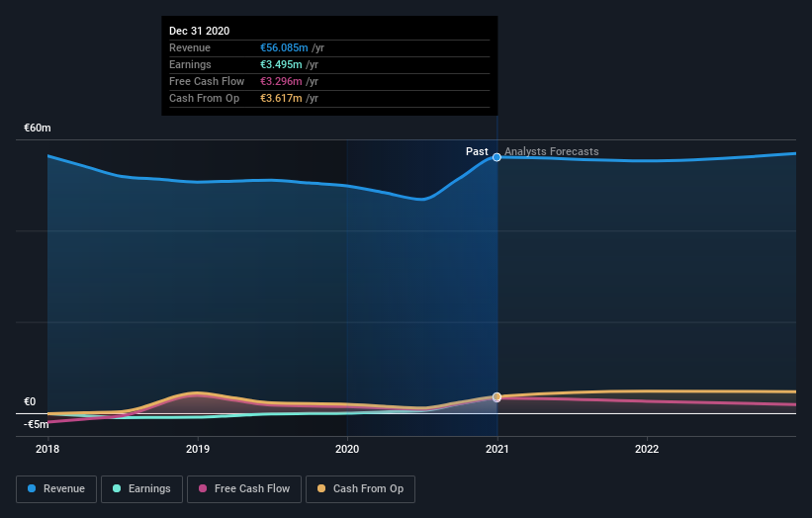Click the Free Cash Flow value €3.296m

click(x=281, y=81)
